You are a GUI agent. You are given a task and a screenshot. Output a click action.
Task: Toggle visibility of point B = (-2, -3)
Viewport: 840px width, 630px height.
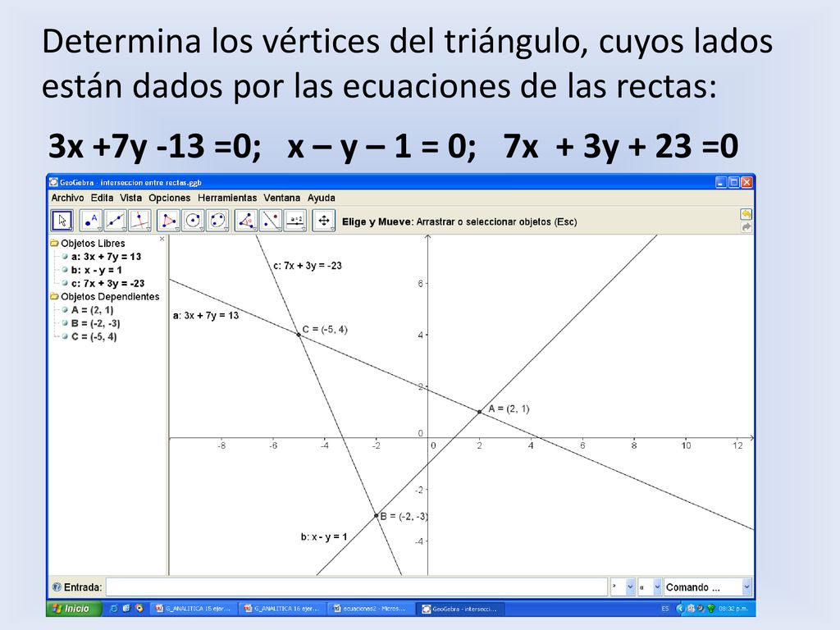tap(65, 323)
